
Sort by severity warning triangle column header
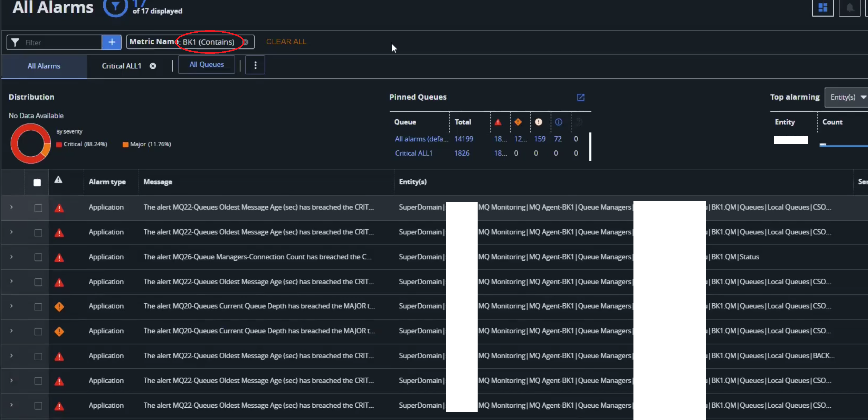pyautogui.click(x=58, y=180)
